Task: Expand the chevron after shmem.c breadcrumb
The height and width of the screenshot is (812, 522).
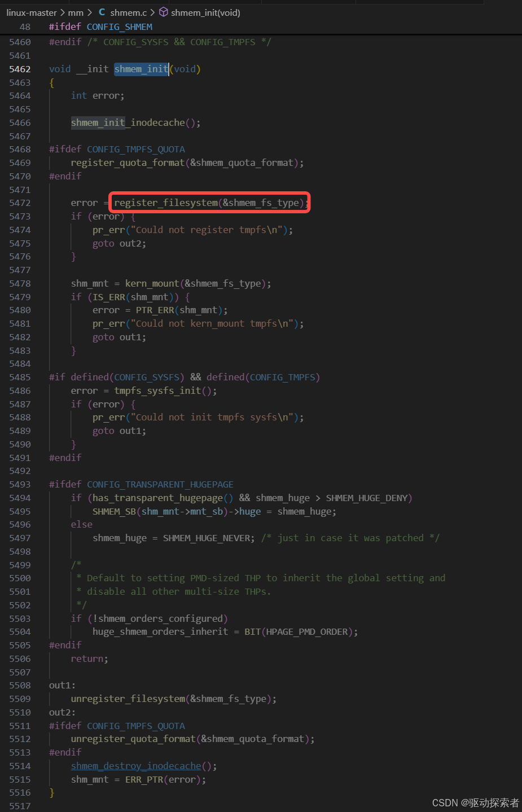Action: [152, 12]
